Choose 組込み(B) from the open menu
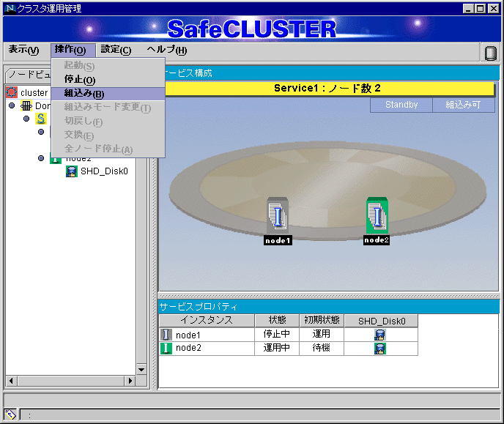 tap(84, 94)
